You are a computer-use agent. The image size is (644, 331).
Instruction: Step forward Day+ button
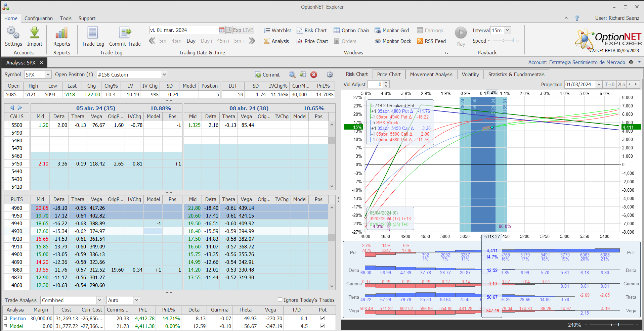point(207,41)
